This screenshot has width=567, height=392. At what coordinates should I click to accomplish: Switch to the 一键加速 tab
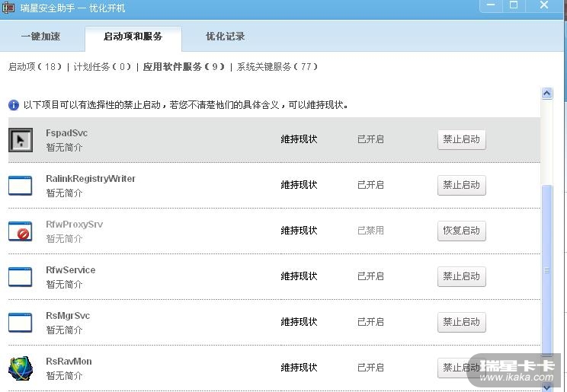click(x=40, y=36)
